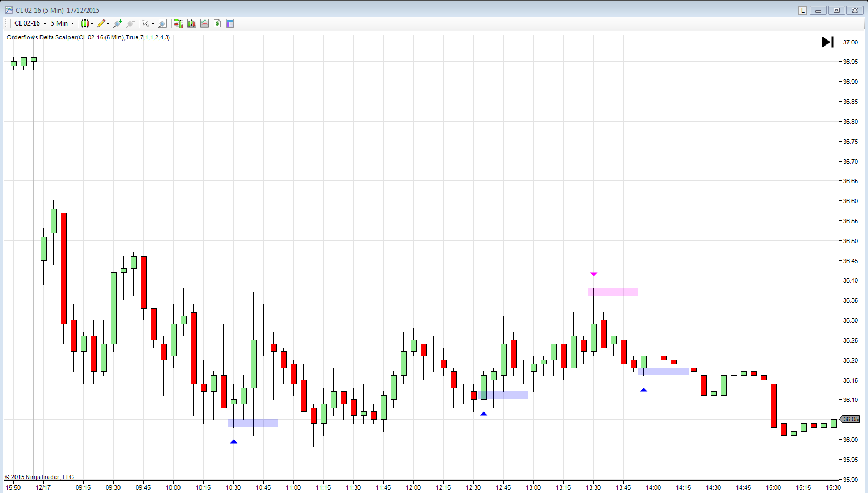
Task: Click the zoom out magnifier icon
Action: [131, 23]
